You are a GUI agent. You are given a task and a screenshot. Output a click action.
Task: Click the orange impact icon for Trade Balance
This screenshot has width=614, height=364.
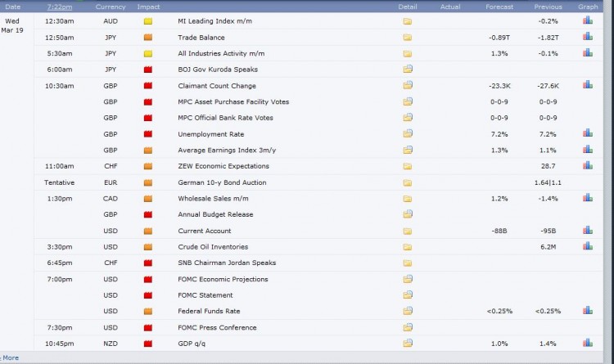click(148, 38)
